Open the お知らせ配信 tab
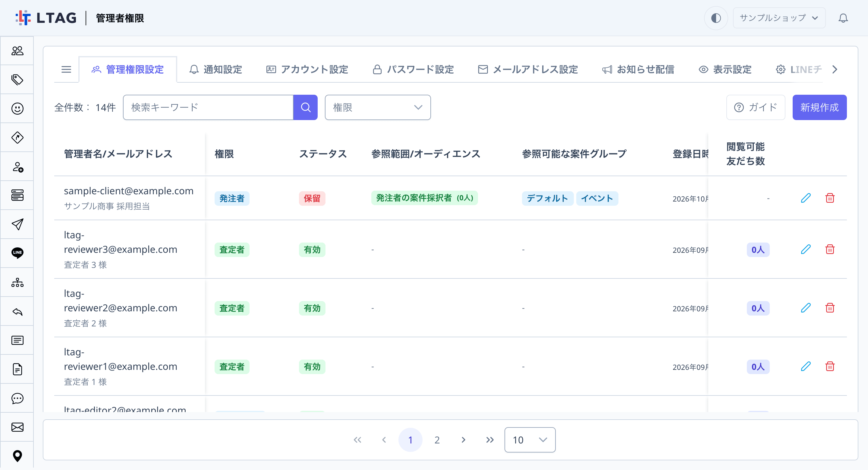 [x=638, y=69]
